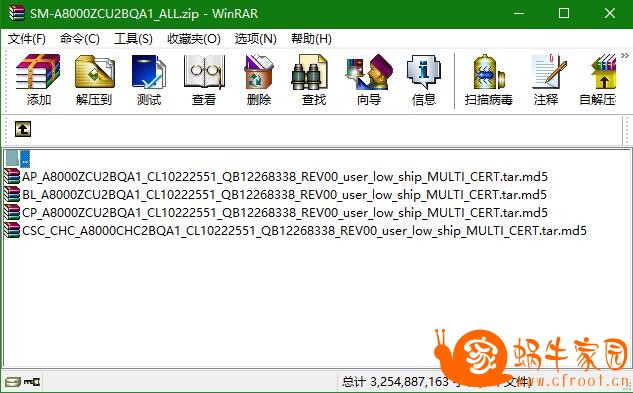
Task: Click the archive icon beside the BL file
Action: (12, 195)
